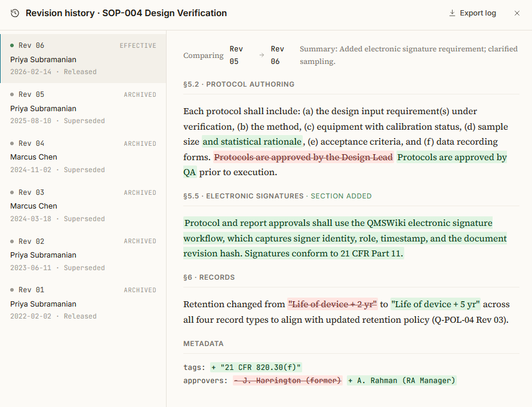The image size is (532, 407).
Task: Click the METADATA heading
Action: click(x=203, y=344)
